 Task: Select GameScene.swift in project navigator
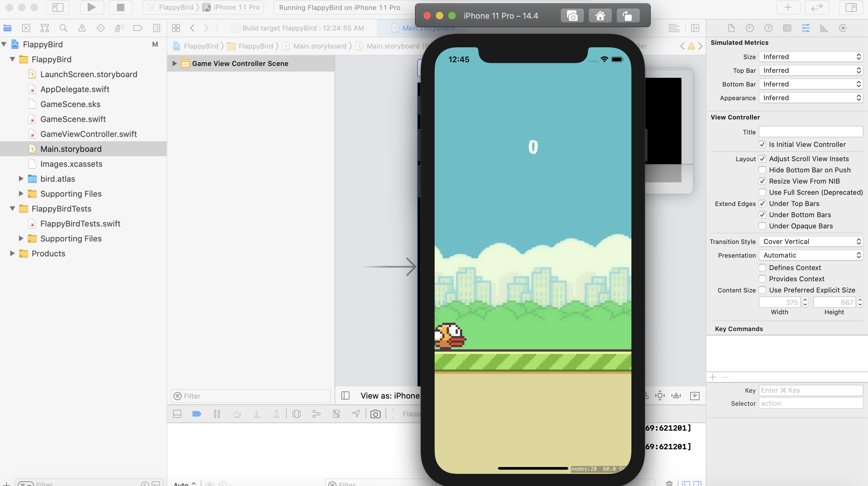tap(73, 119)
